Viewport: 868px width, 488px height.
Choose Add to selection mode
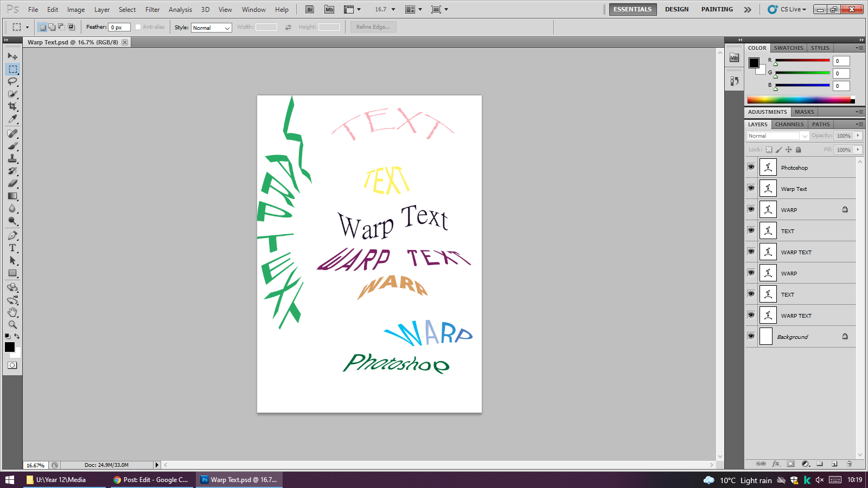point(52,27)
